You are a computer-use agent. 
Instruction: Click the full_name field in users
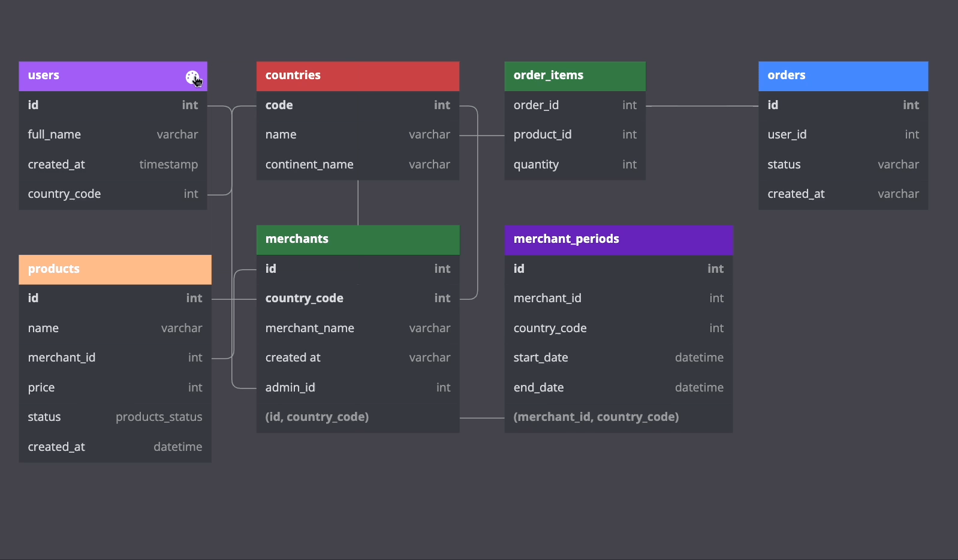113,135
